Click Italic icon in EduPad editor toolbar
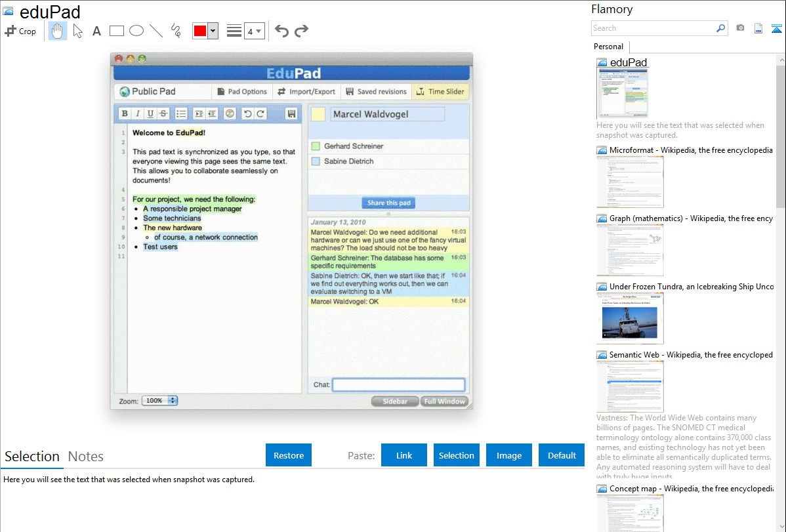The height and width of the screenshot is (532, 786). click(x=137, y=114)
